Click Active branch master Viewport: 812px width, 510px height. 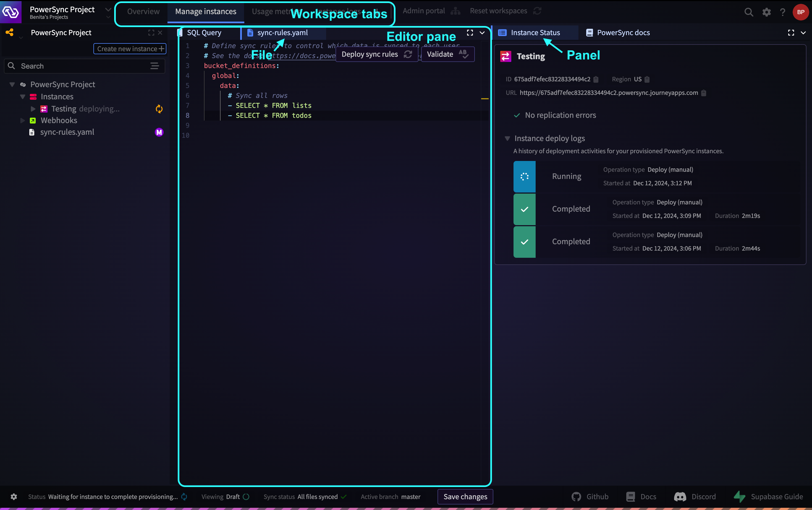(390, 496)
